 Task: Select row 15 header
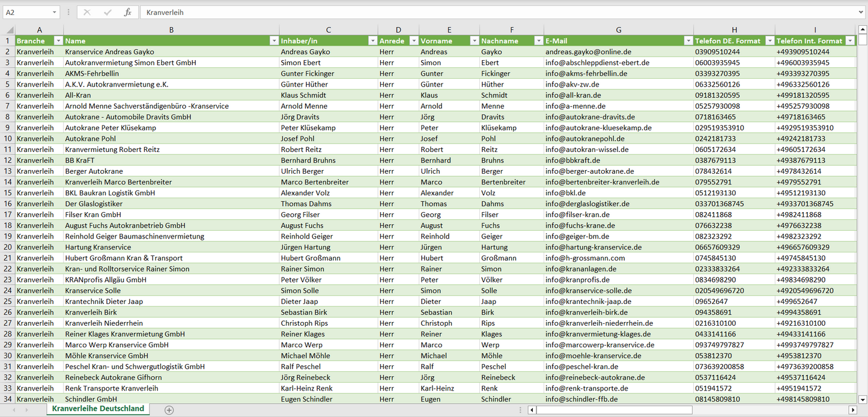tap(8, 193)
